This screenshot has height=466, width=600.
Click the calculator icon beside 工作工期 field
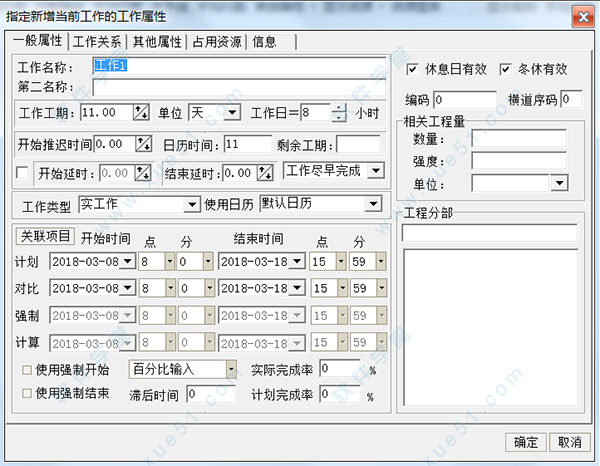pyautogui.click(x=140, y=112)
